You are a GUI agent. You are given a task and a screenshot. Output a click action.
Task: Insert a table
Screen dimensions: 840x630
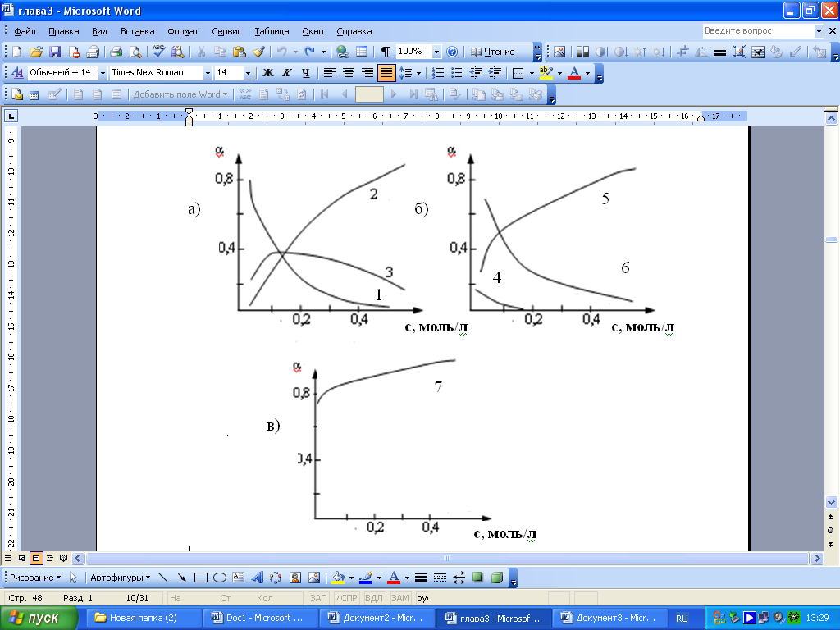click(x=362, y=52)
